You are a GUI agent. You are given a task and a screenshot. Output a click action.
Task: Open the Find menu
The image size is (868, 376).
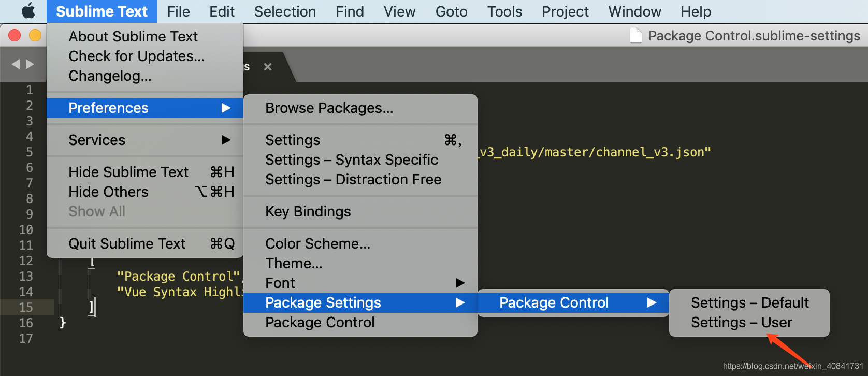pos(350,11)
